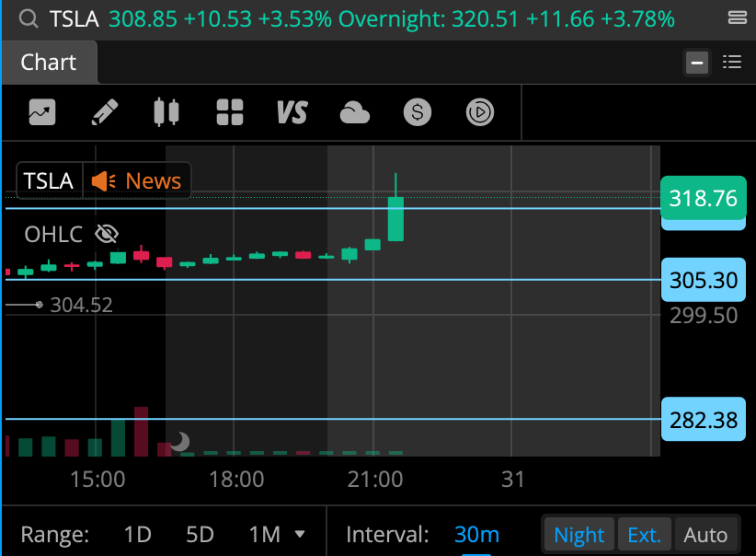
Task: Toggle OHLC visibility eye icon
Action: tap(107, 234)
